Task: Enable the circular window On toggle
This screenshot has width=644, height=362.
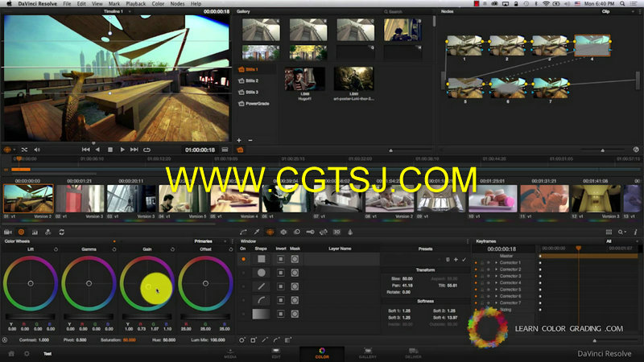Action: [x=244, y=273]
